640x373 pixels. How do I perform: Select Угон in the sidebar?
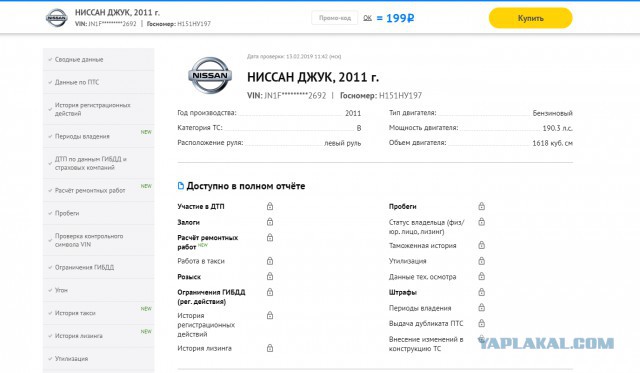99,290
